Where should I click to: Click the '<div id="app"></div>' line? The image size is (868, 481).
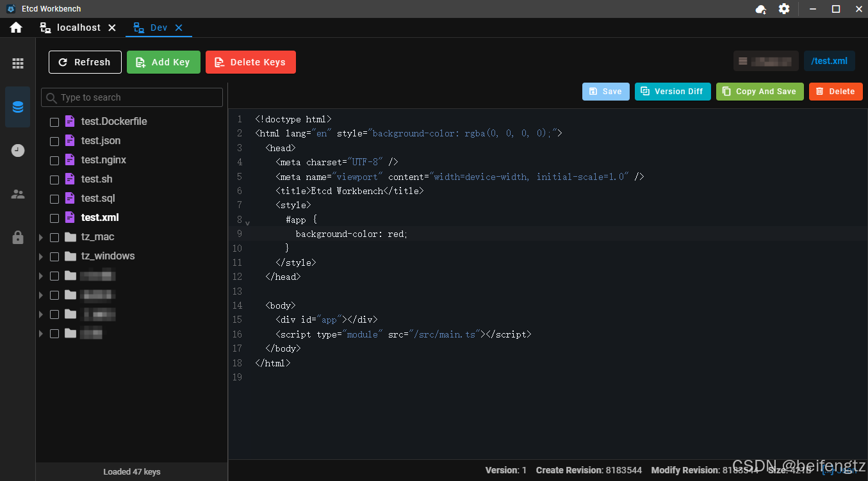tap(327, 320)
